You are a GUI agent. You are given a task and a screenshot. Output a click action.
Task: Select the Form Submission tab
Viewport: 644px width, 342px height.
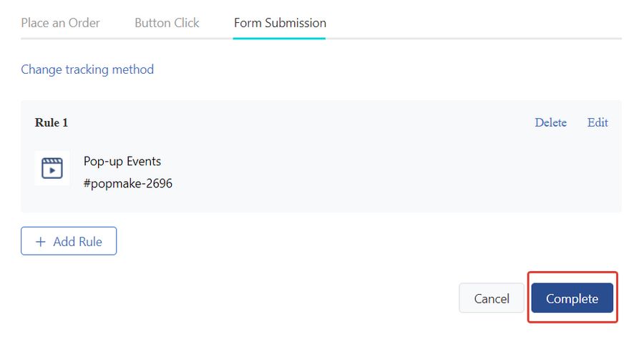coord(280,23)
